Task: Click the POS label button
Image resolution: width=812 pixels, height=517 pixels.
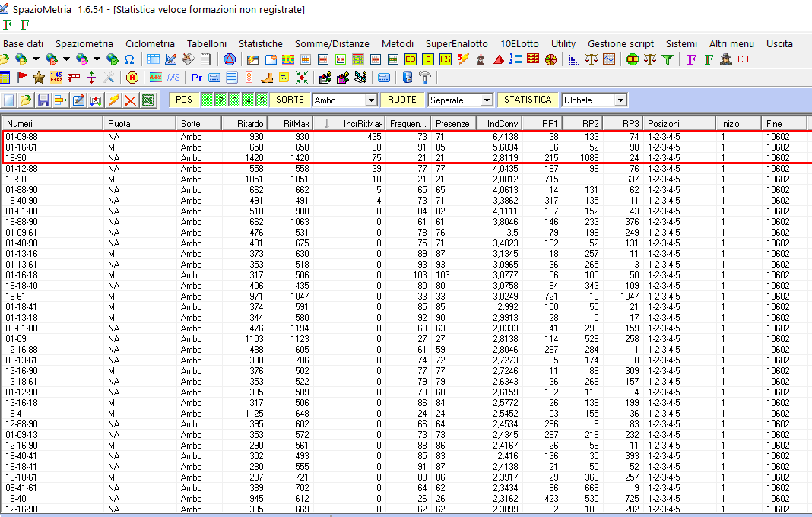Action: coord(184,100)
